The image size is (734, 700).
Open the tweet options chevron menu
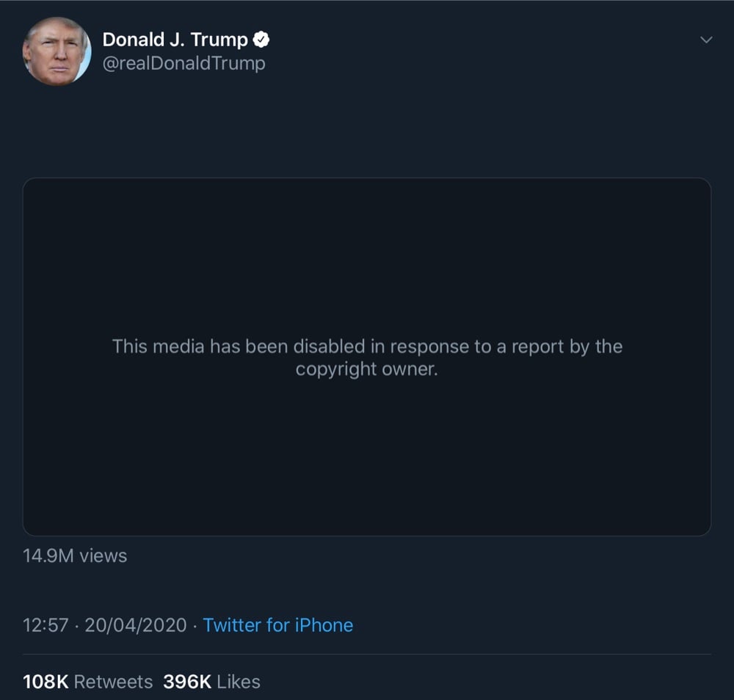pos(706,40)
